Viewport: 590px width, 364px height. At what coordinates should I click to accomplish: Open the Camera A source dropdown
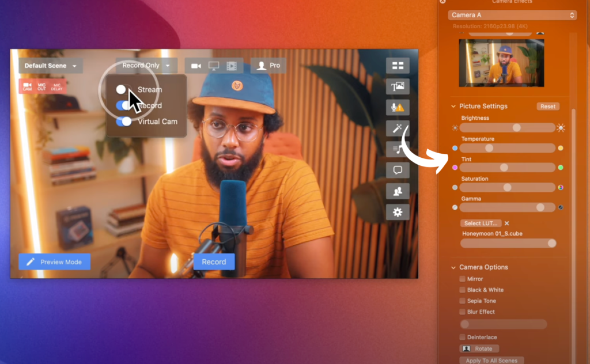tap(512, 15)
